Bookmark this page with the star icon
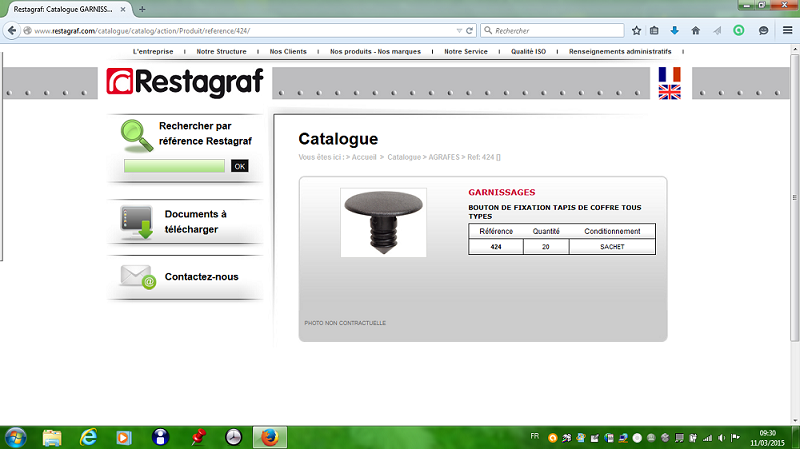Screen dimensions: 800x449 [636, 31]
